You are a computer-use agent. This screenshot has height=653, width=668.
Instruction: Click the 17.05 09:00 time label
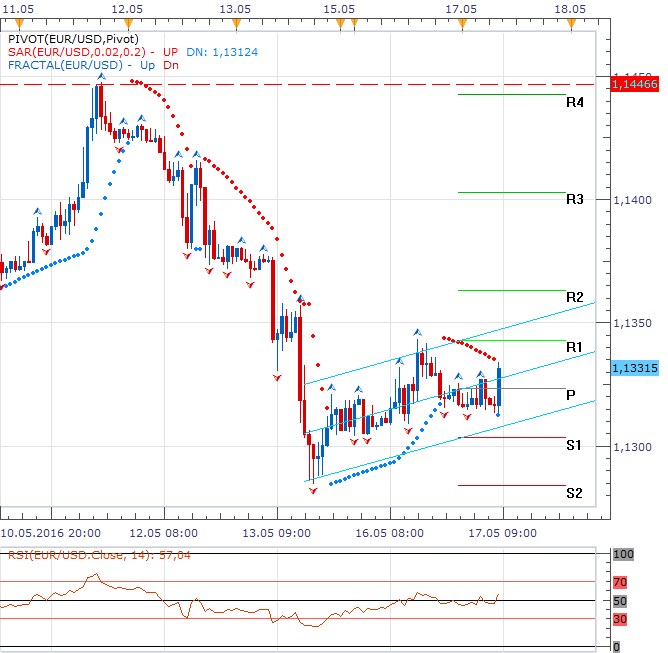503,533
